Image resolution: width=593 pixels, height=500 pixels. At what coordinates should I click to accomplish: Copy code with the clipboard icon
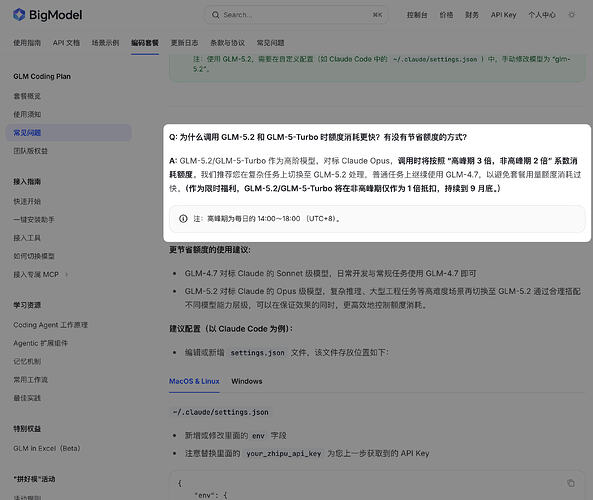[571, 483]
